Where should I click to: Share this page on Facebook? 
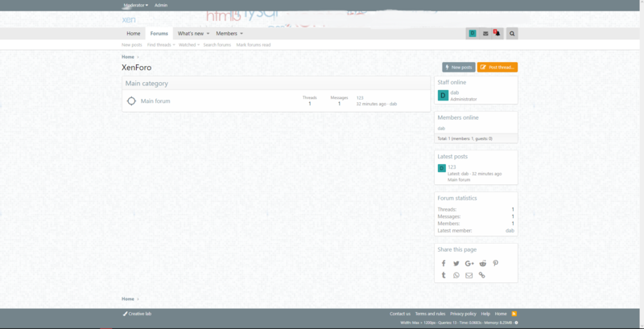[x=444, y=263]
